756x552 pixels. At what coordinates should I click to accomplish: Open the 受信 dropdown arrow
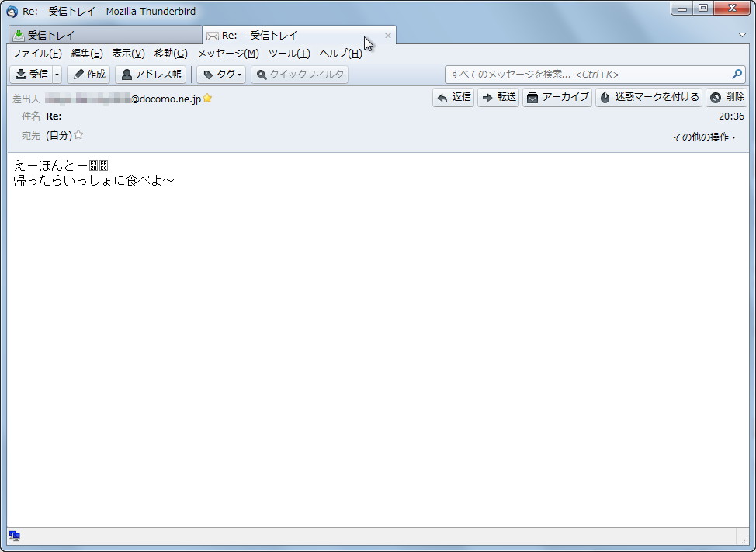pyautogui.click(x=57, y=75)
